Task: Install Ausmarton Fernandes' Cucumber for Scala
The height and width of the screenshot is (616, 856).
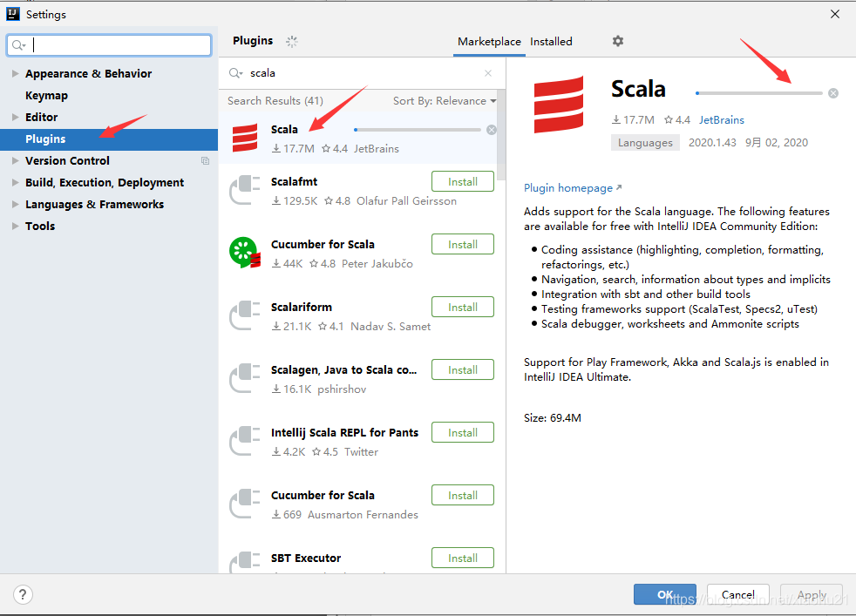Action: [x=462, y=496]
